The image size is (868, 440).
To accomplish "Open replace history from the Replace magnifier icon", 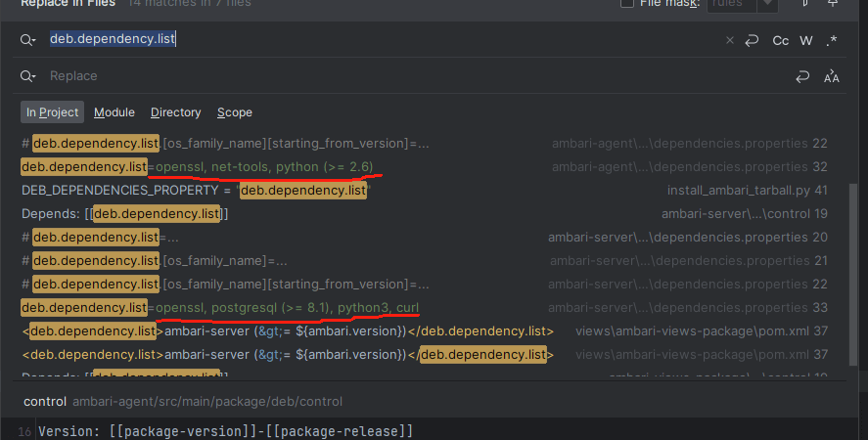I will pos(27,76).
